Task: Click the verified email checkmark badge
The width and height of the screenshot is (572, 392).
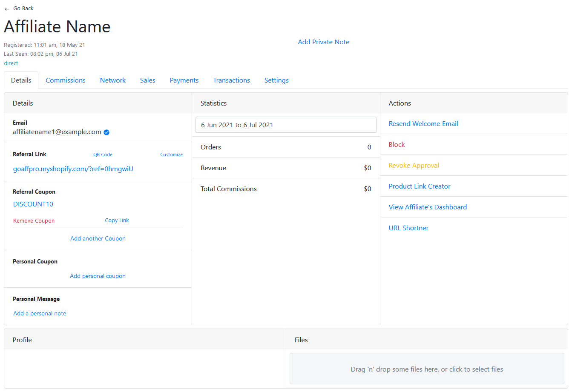Action: (106, 132)
